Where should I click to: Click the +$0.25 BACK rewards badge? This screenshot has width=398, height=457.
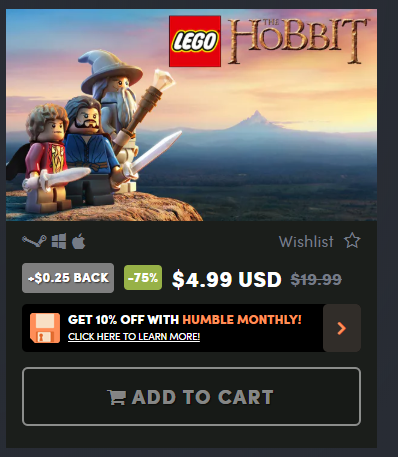(68, 278)
